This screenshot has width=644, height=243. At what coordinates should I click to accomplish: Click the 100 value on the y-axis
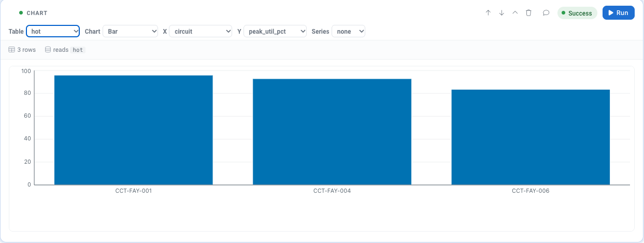pos(26,70)
